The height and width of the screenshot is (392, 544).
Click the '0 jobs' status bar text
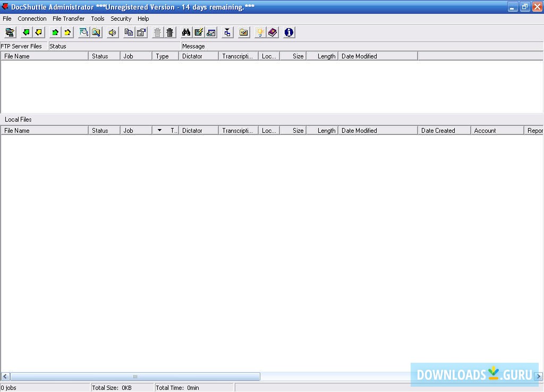point(8,388)
